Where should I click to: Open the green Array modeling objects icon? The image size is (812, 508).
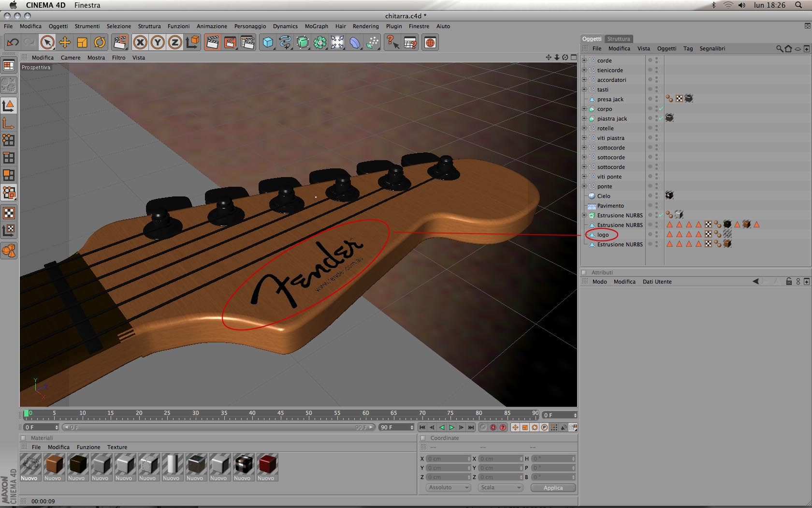tap(320, 43)
